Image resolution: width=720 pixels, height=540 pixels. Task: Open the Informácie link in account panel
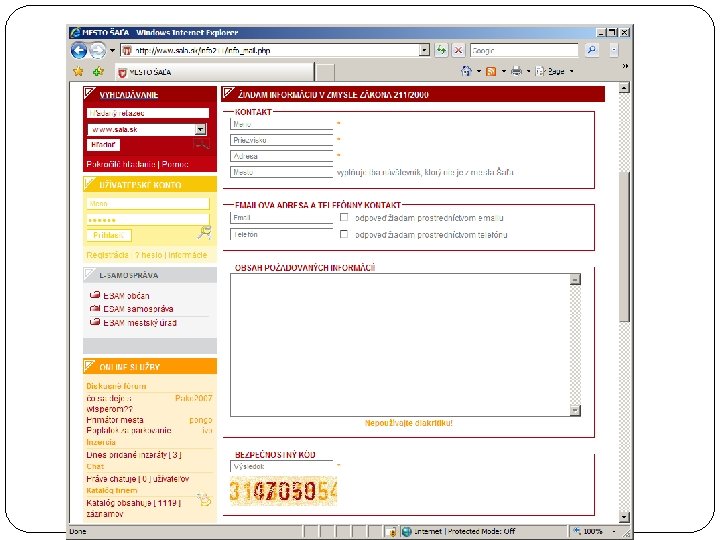pyautogui.click(x=188, y=255)
